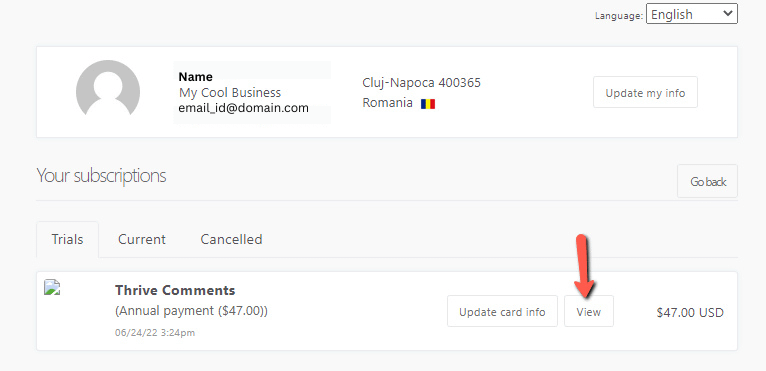Open the Language dropdown set to English
The width and height of the screenshot is (766, 371).
click(x=691, y=14)
